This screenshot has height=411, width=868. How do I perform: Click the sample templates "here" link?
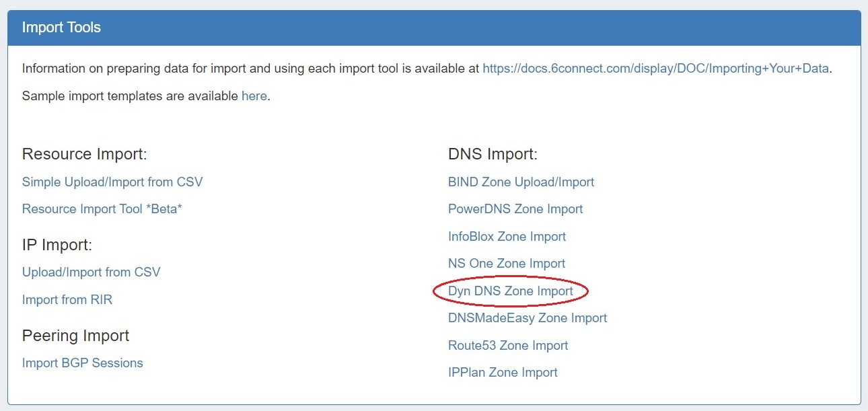254,96
